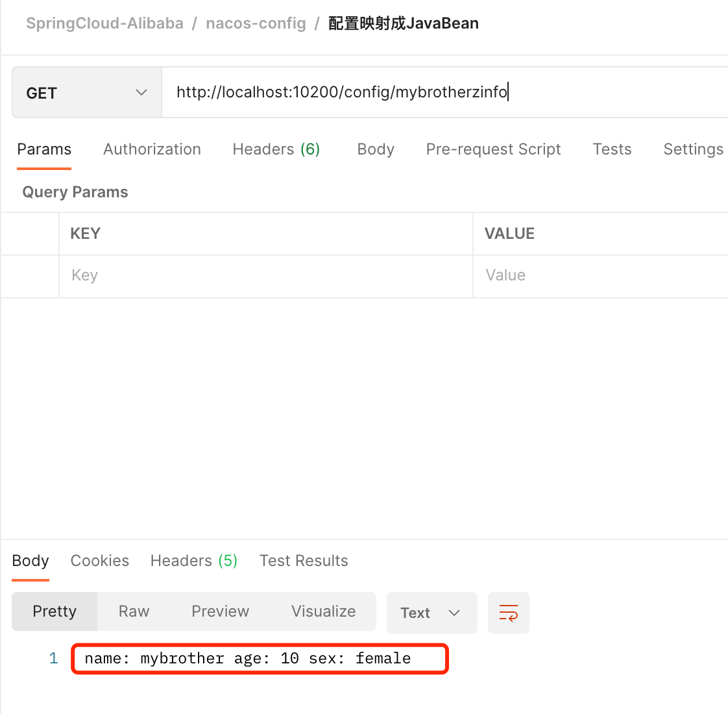Open the Pre-request Script tab
728x714 pixels.
pos(493,149)
